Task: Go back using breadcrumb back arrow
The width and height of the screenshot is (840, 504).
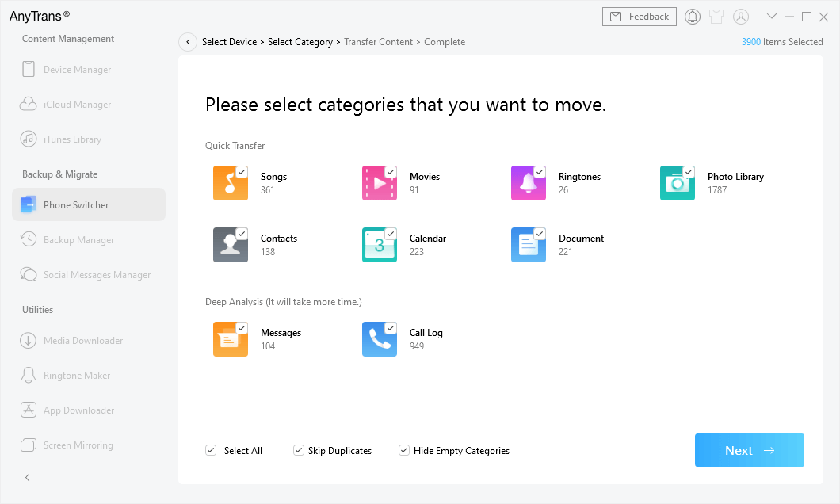Action: (188, 42)
